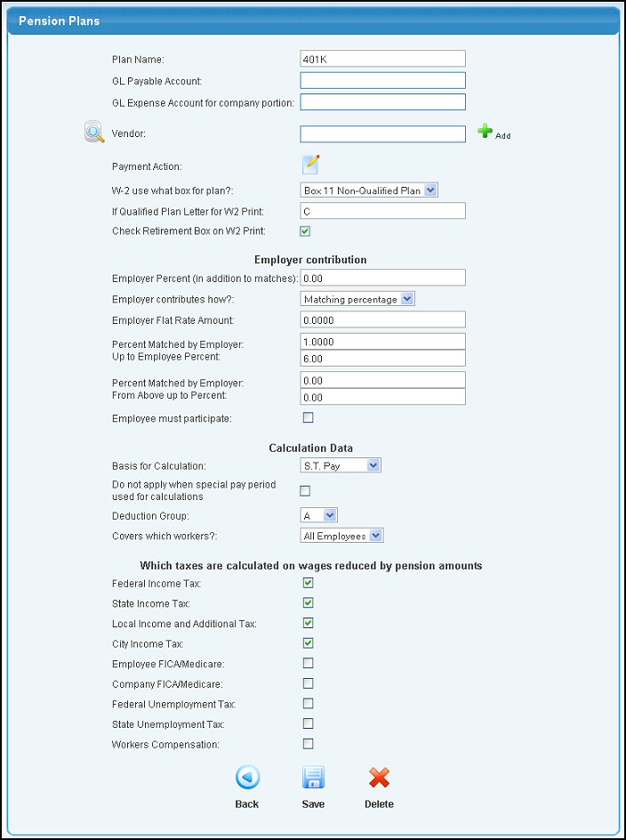Open the vendor search magnifier icon

point(95,132)
